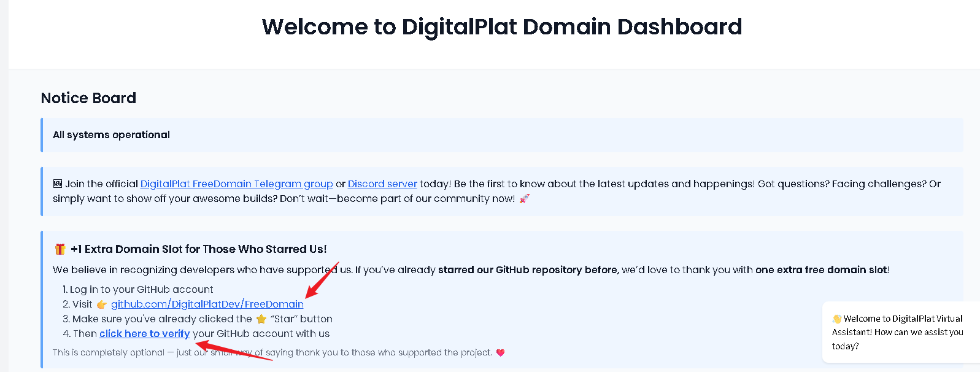Viewport: 980px width, 372px height.
Task: Select the "All systems operational" notice
Action: [x=111, y=135]
